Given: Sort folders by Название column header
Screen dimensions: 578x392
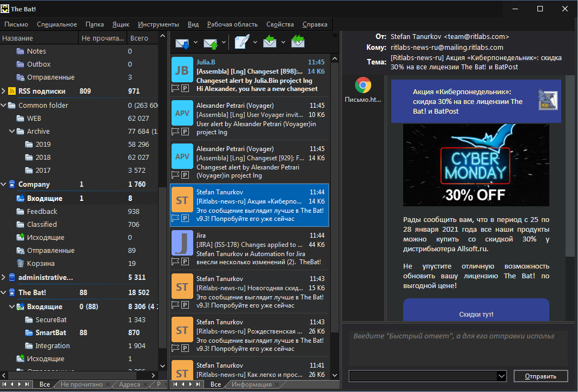Looking at the screenshot, I should point(39,38).
